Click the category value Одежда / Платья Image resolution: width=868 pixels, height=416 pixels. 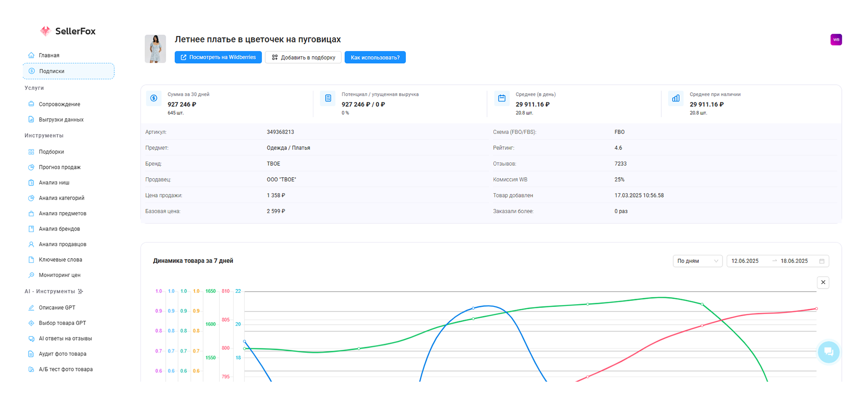[288, 148]
